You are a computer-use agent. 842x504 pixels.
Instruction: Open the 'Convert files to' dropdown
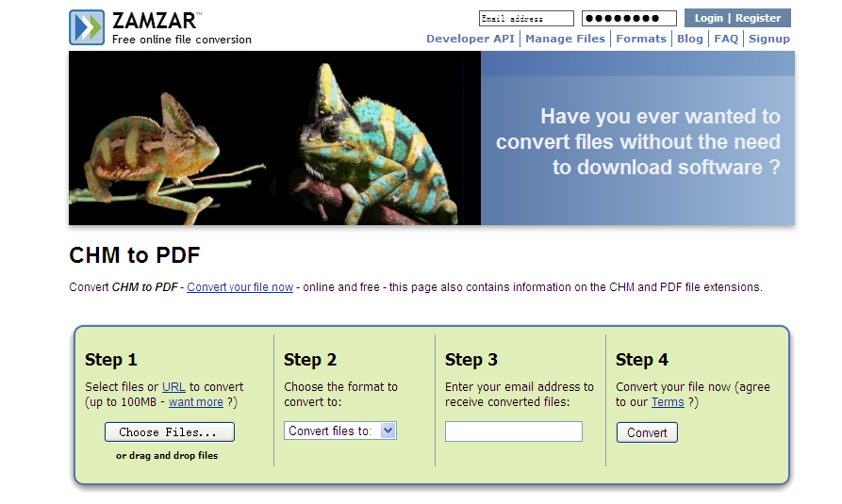click(x=340, y=431)
